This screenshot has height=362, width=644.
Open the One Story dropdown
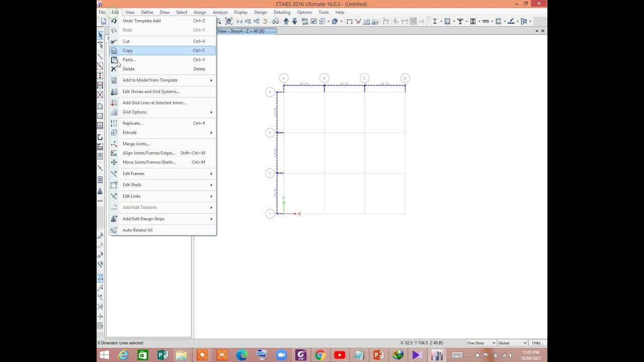pos(481,343)
